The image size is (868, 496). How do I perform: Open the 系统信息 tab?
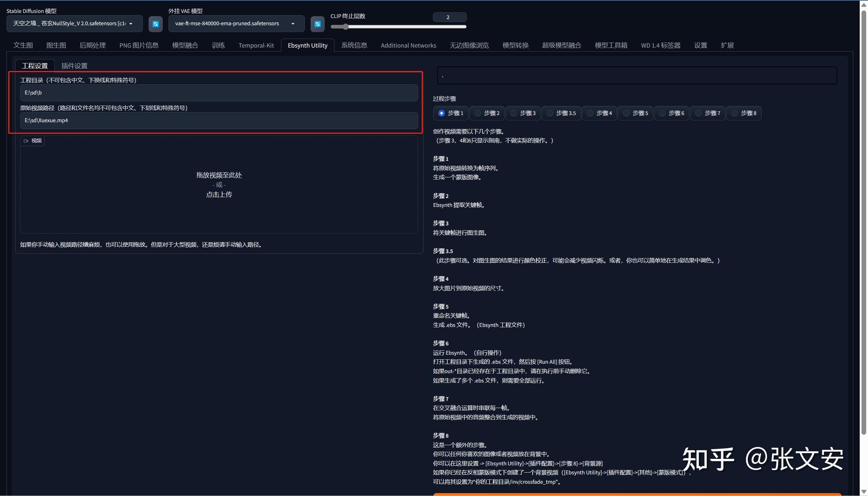point(354,45)
